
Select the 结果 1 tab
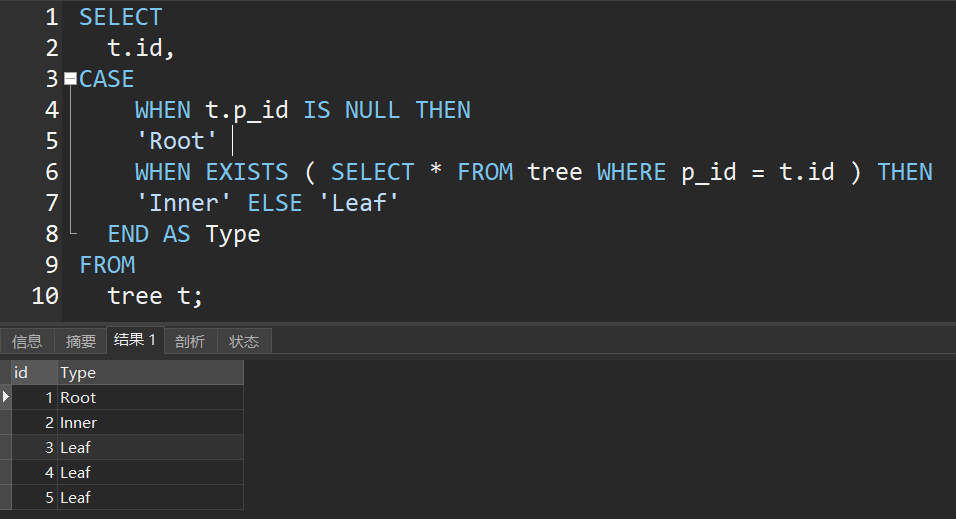[135, 340]
